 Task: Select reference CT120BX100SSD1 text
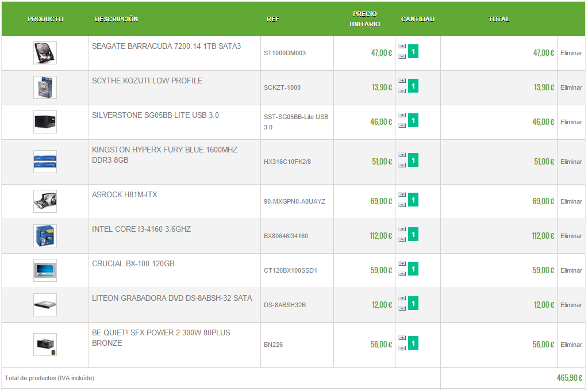[x=290, y=270]
